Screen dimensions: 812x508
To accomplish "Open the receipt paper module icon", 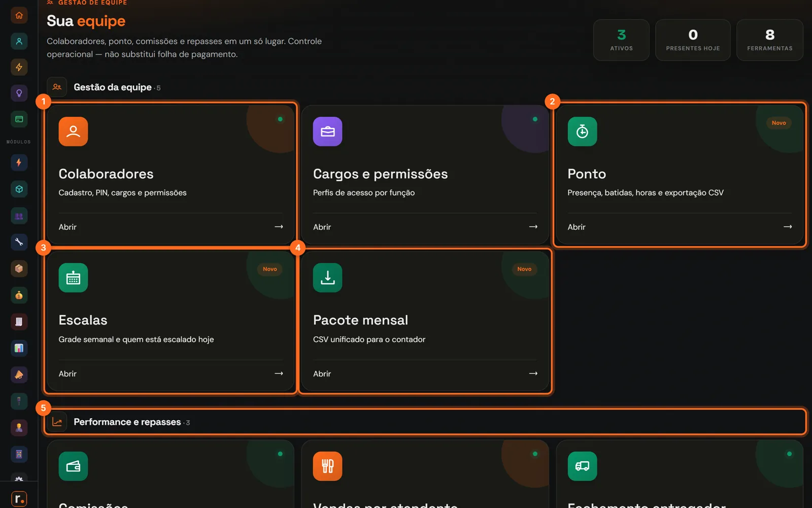I will (19, 322).
